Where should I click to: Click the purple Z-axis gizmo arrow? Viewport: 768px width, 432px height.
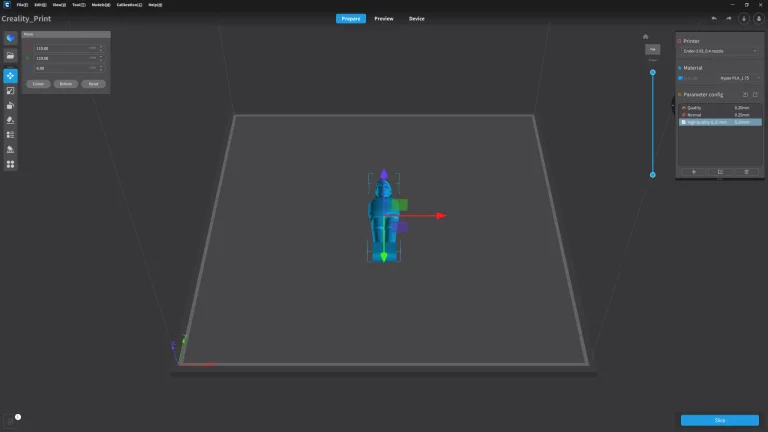click(x=384, y=174)
